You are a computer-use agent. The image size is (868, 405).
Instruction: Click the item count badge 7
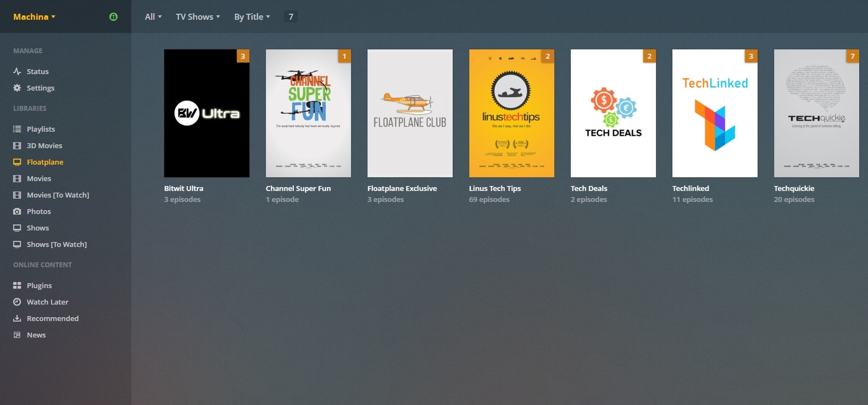[291, 17]
